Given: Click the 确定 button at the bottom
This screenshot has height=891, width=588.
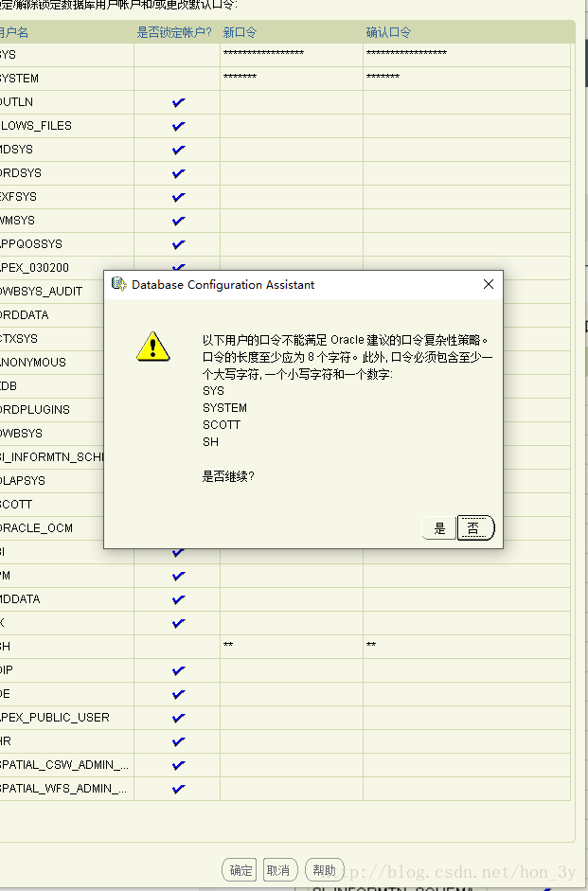Looking at the screenshot, I should [x=240, y=870].
